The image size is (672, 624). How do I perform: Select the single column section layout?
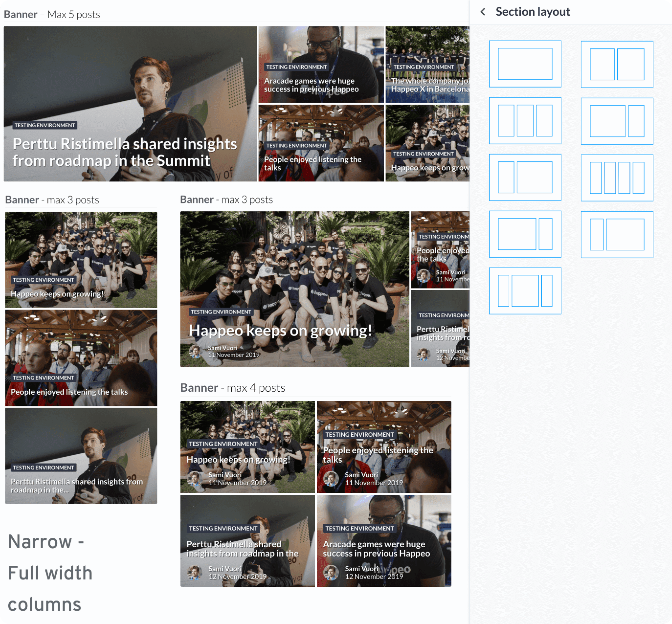pyautogui.click(x=525, y=64)
